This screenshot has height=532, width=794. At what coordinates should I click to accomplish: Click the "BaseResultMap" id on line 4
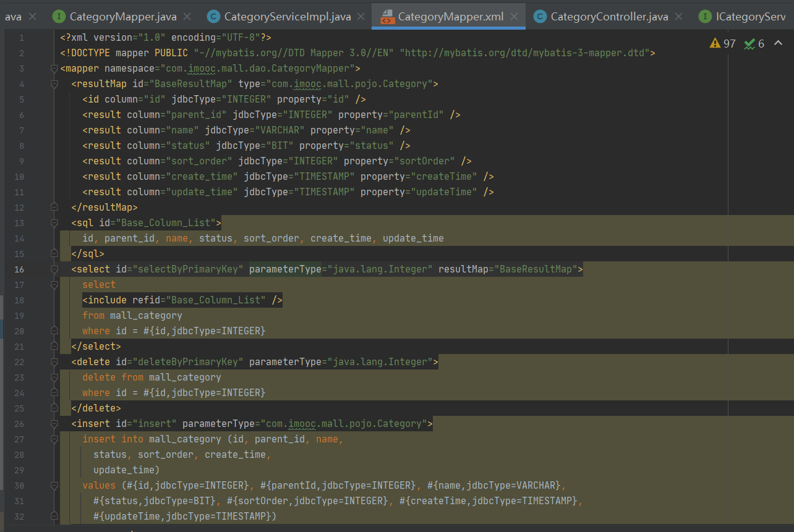(x=191, y=84)
